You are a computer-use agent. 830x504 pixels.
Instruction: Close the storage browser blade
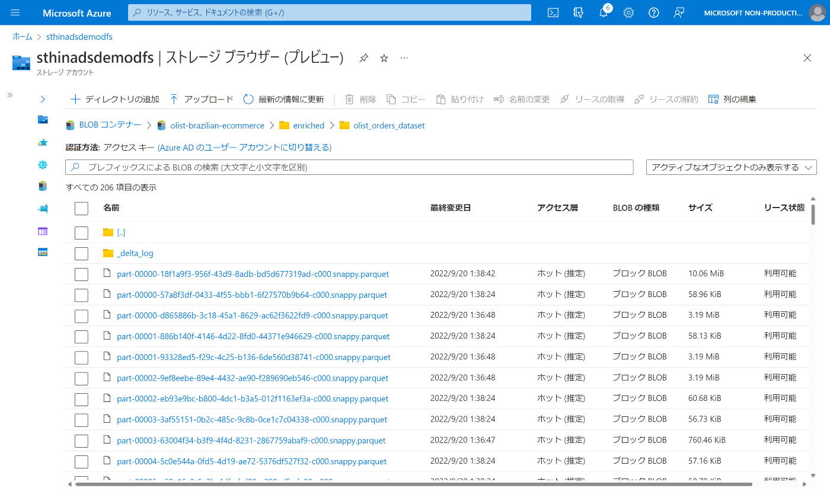coord(807,58)
